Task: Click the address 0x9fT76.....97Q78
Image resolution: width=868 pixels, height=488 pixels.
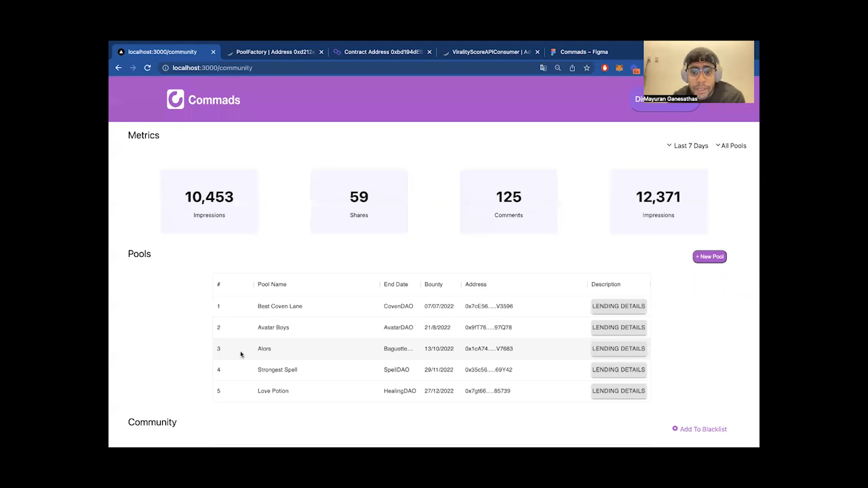Action: [488, 327]
